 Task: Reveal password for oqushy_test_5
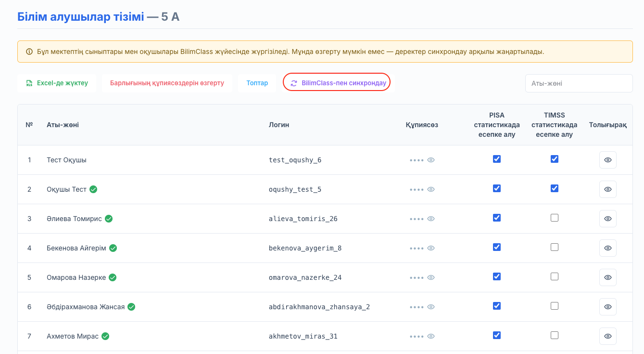(x=431, y=189)
